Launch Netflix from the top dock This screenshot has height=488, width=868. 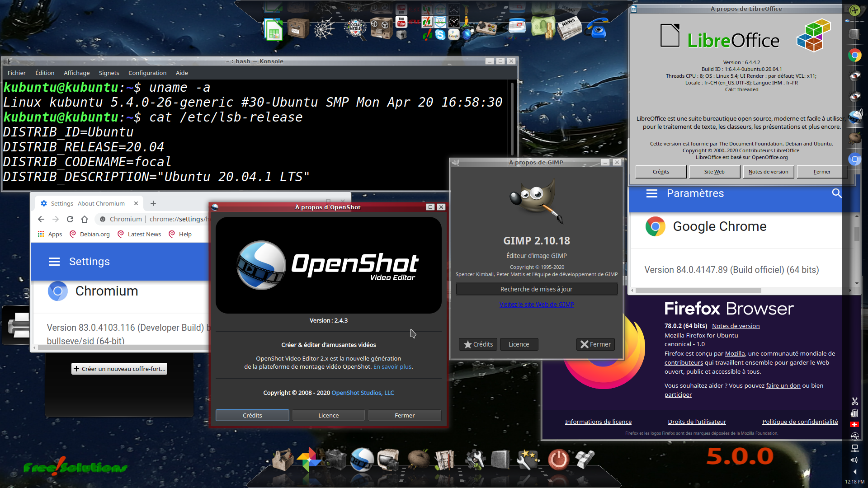tap(414, 22)
